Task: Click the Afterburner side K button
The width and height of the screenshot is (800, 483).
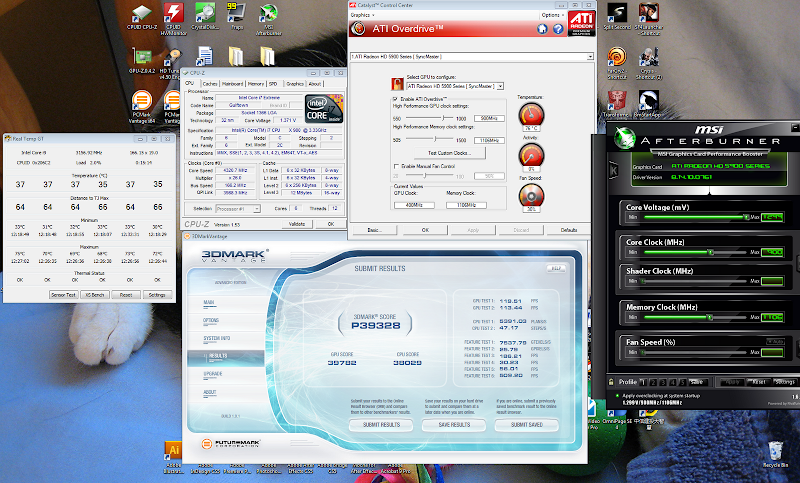Action: (x=613, y=170)
